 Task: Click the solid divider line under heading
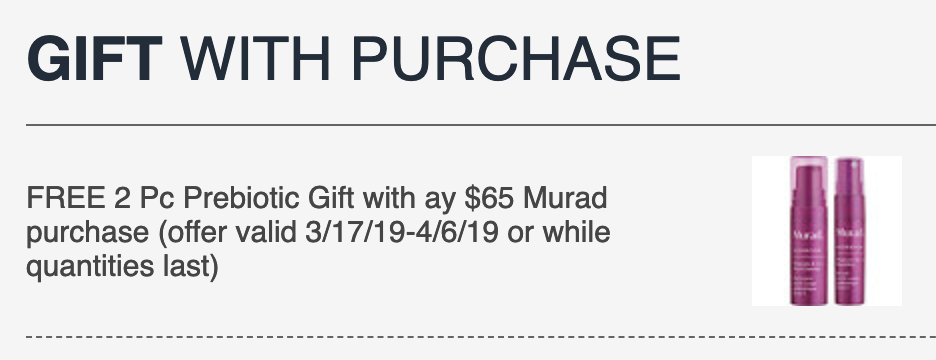tap(481, 125)
